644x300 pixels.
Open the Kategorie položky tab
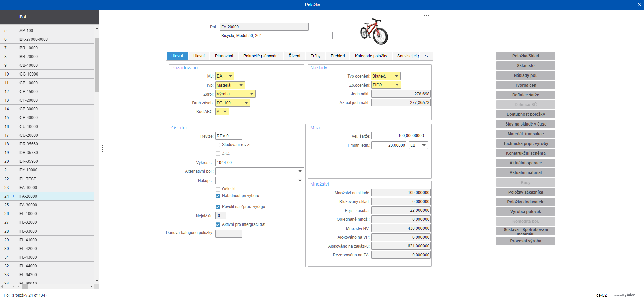coord(371,56)
